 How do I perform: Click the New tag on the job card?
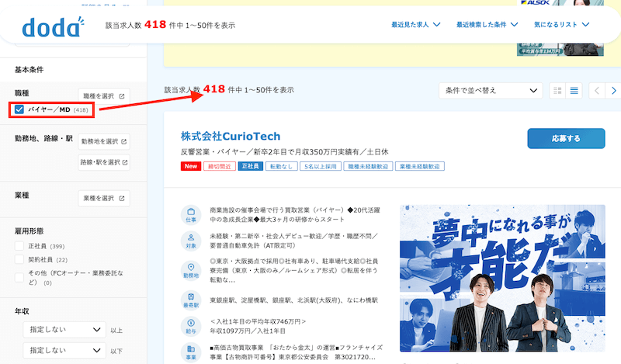(191, 166)
